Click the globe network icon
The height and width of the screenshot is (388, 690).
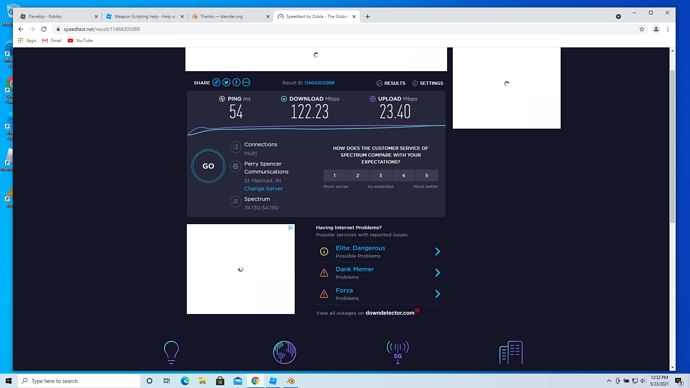(x=284, y=352)
